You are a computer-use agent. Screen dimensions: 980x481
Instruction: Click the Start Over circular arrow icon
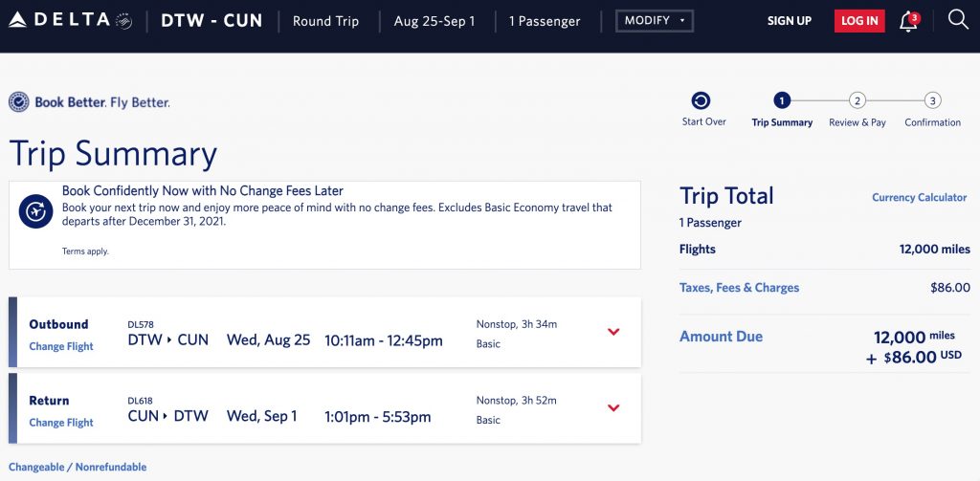(x=701, y=101)
